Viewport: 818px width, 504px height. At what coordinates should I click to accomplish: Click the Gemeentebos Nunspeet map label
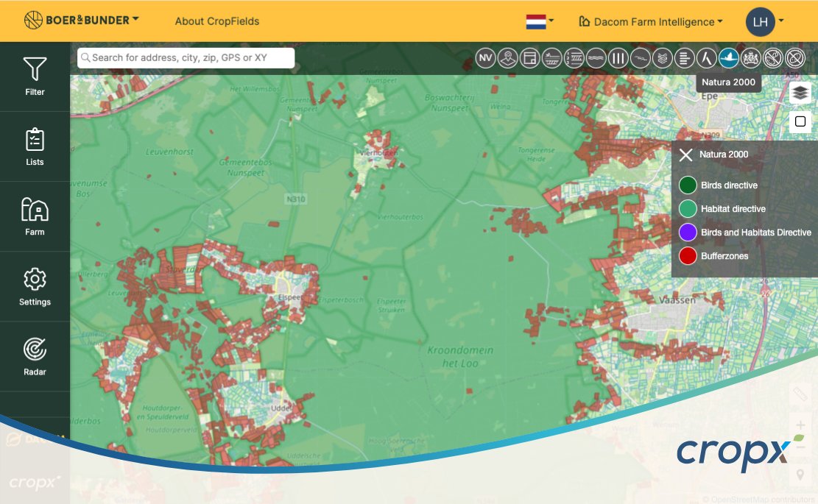coord(246,167)
